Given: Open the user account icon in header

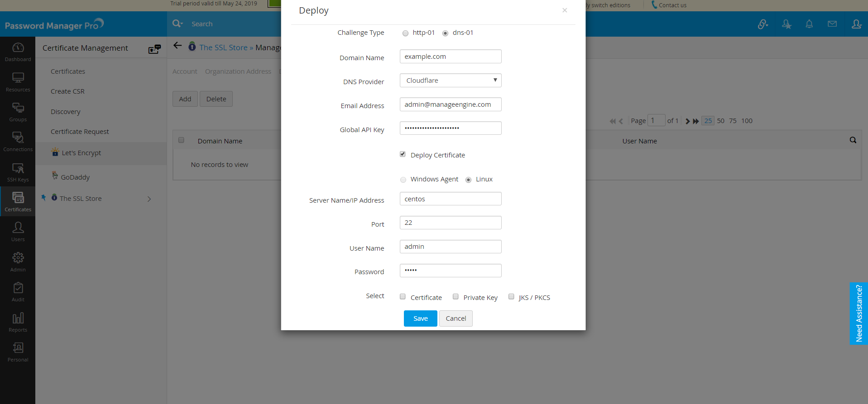Looking at the screenshot, I should 856,24.
